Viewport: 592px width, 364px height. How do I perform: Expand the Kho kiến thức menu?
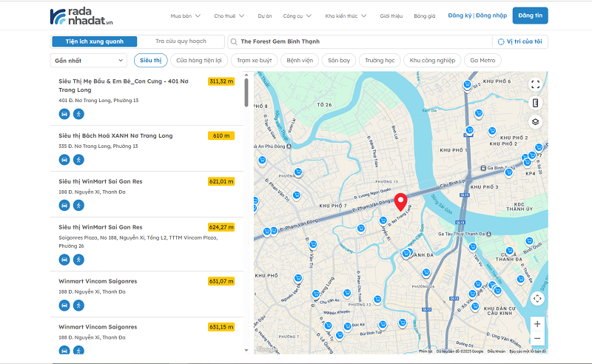click(x=346, y=16)
